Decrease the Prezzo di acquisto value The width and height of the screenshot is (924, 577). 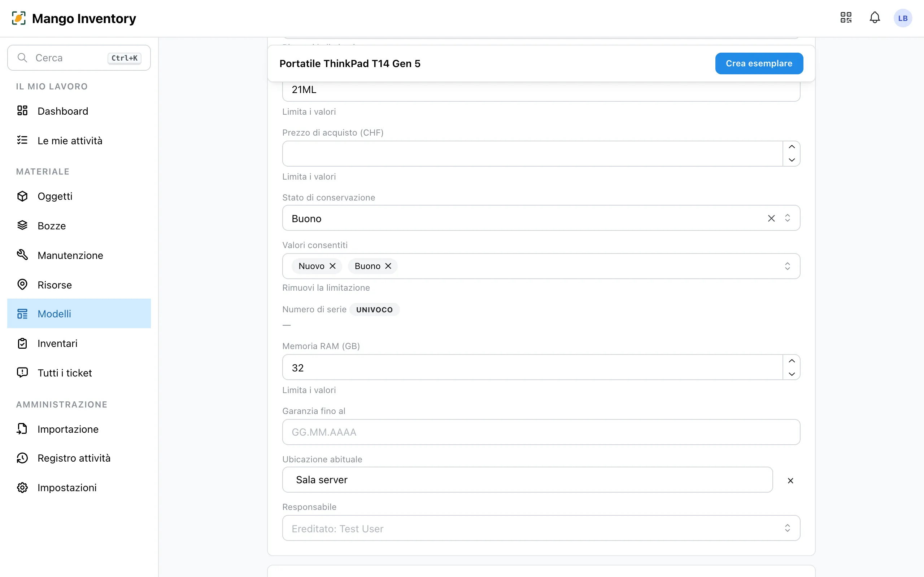792,160
